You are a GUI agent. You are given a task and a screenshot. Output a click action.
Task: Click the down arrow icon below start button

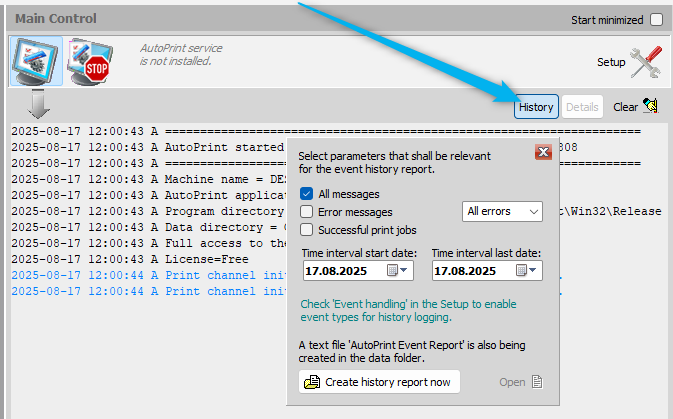click(39, 104)
